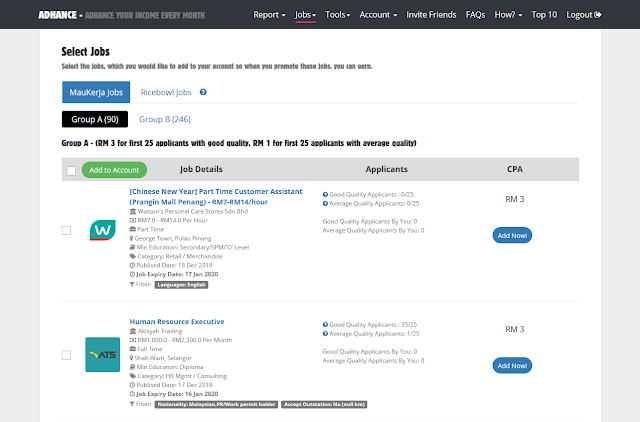Tick the checkbox for Human Resource Executive job
640x422 pixels.
coord(66,355)
